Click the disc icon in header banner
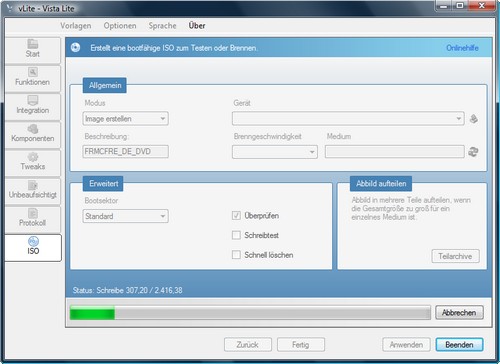 (x=76, y=48)
